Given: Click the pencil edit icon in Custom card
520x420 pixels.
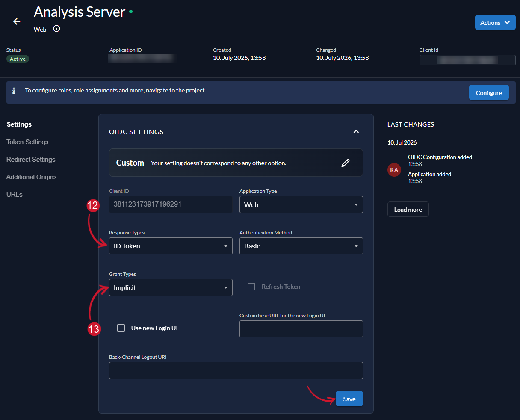Looking at the screenshot, I should click(346, 163).
